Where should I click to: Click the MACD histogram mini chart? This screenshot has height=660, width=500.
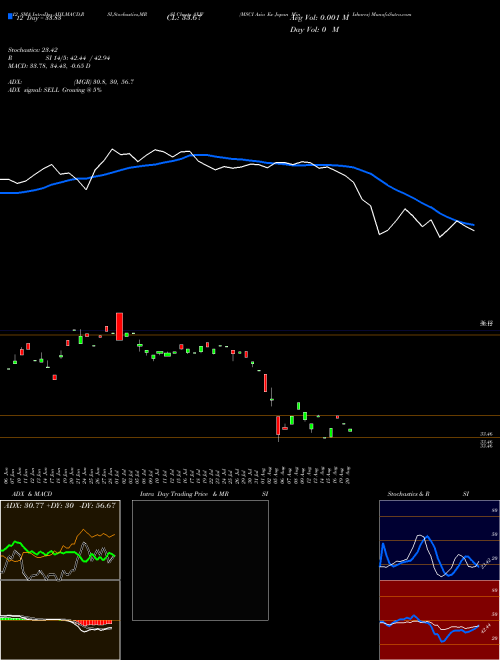coord(60,620)
